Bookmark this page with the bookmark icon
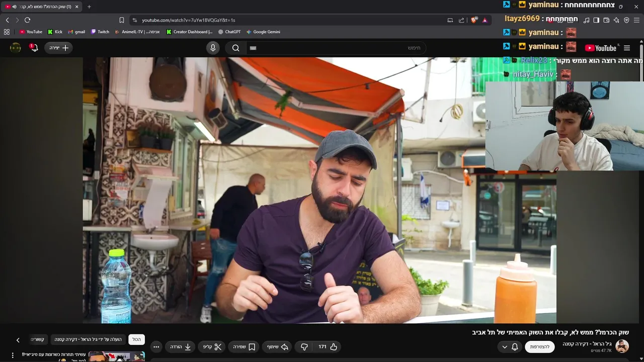 point(121,20)
